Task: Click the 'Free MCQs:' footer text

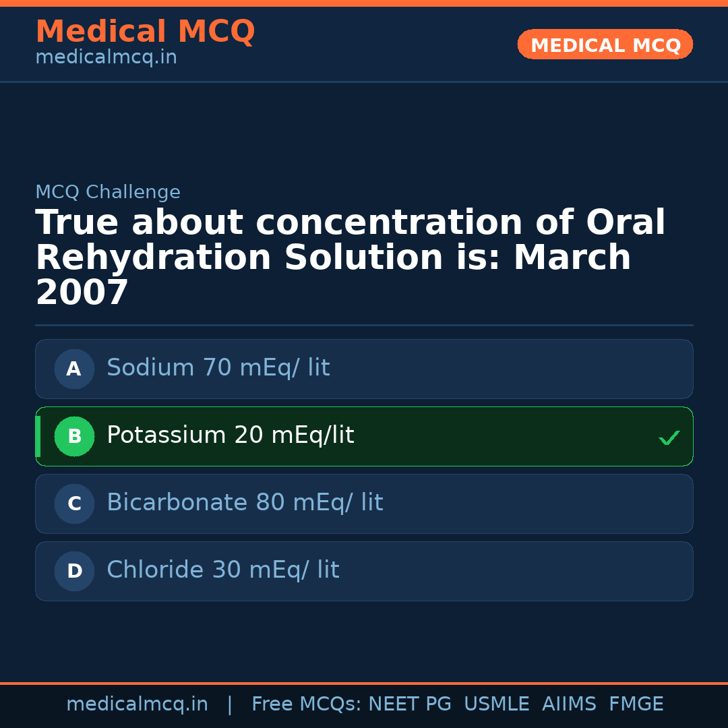Action: point(306,704)
